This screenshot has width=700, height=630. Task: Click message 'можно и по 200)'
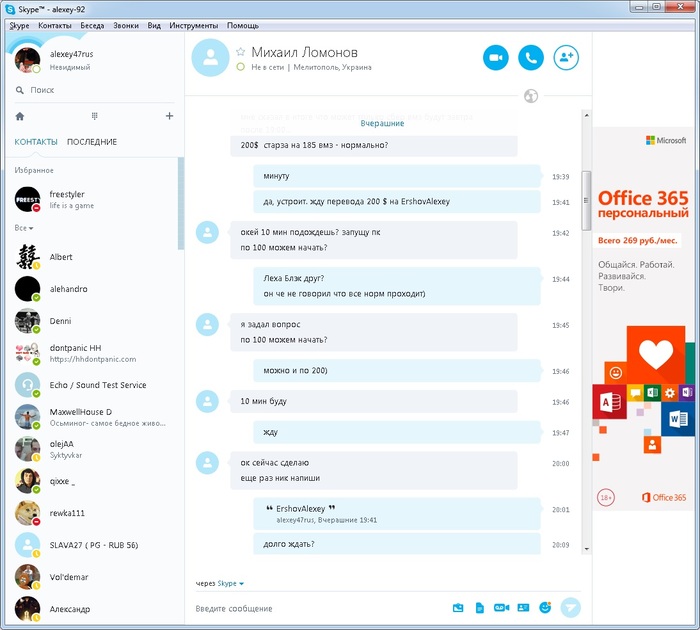396,371
